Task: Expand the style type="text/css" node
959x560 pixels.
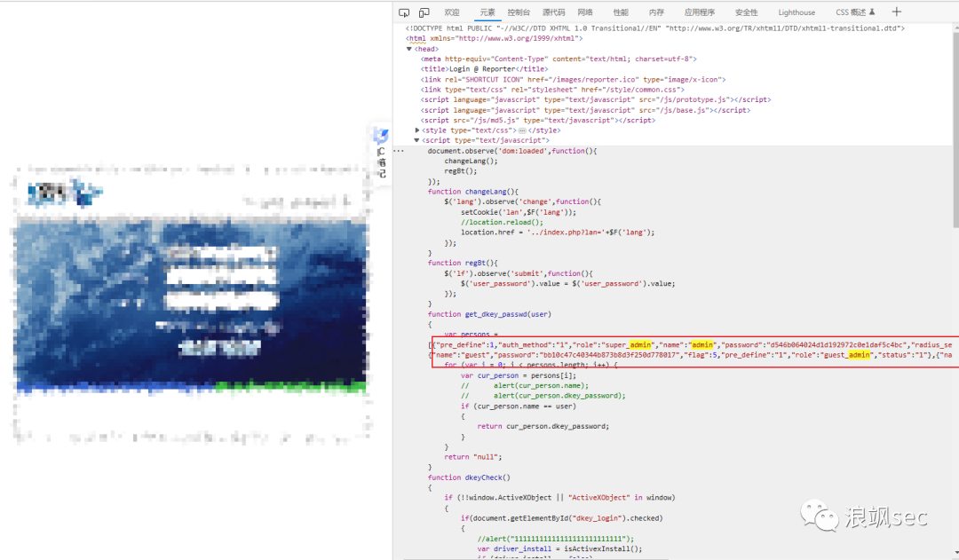Action: [417, 130]
